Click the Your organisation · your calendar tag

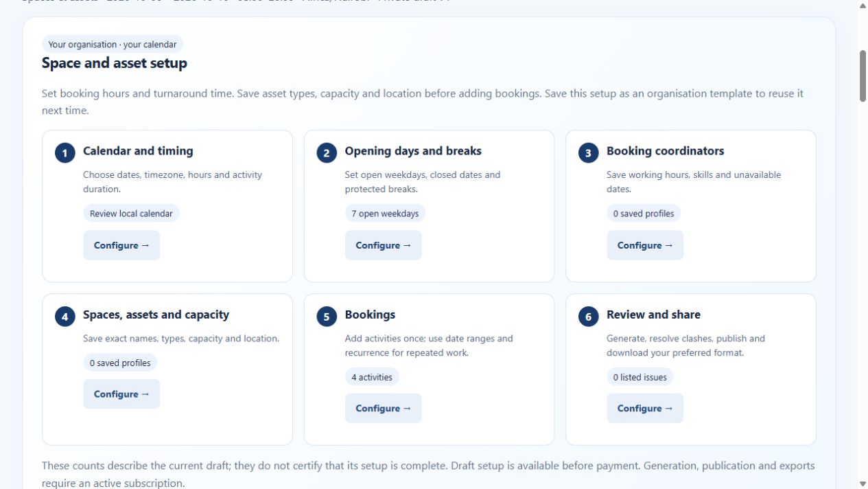click(x=113, y=45)
